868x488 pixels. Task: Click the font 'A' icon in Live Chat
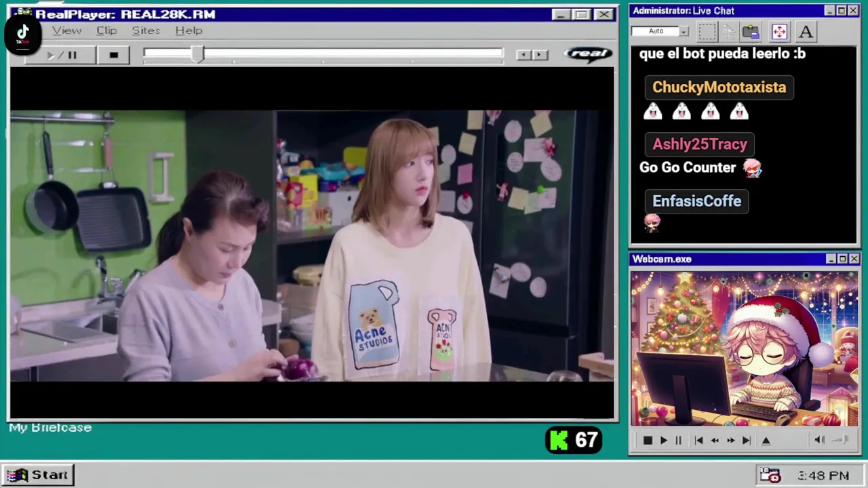point(806,31)
